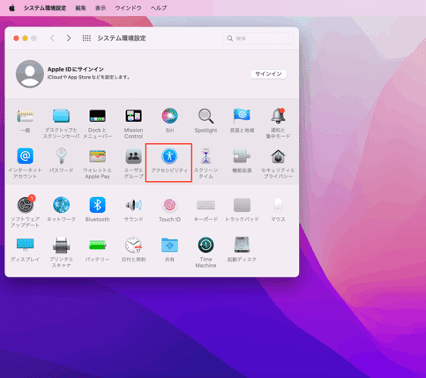Open Touch ID preferences

tap(170, 209)
